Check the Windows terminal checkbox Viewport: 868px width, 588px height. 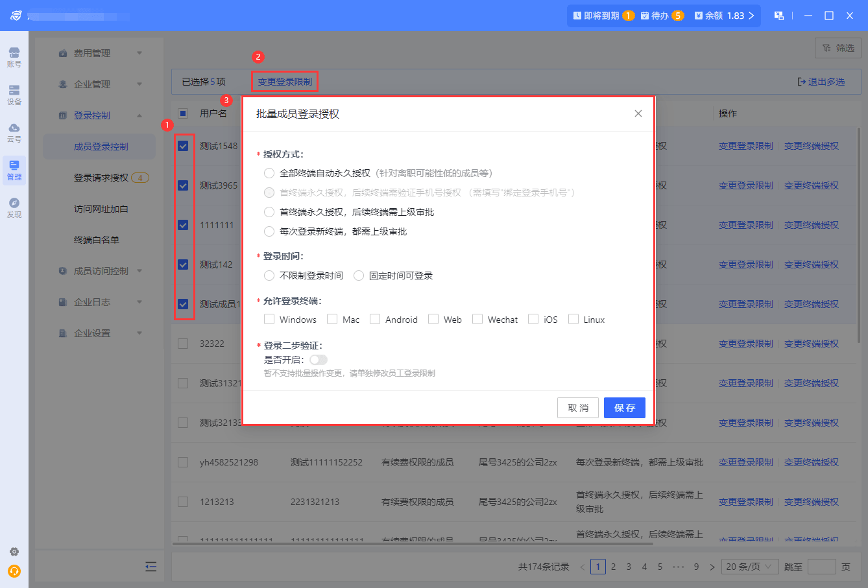point(269,319)
